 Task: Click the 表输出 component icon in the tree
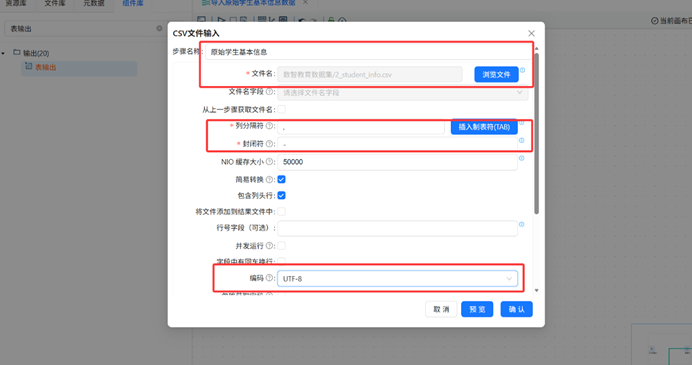coord(29,66)
